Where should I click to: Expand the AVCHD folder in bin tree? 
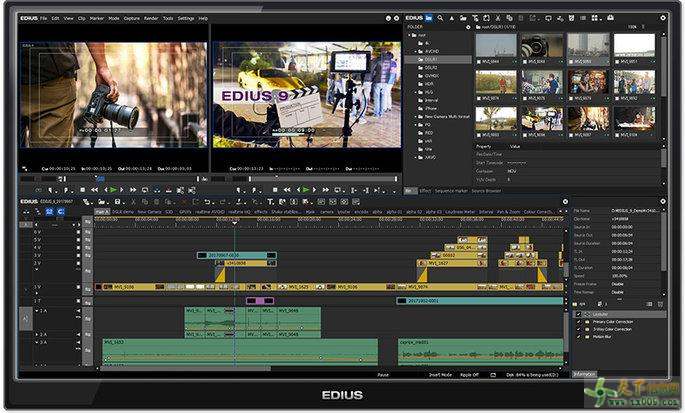(x=415, y=51)
